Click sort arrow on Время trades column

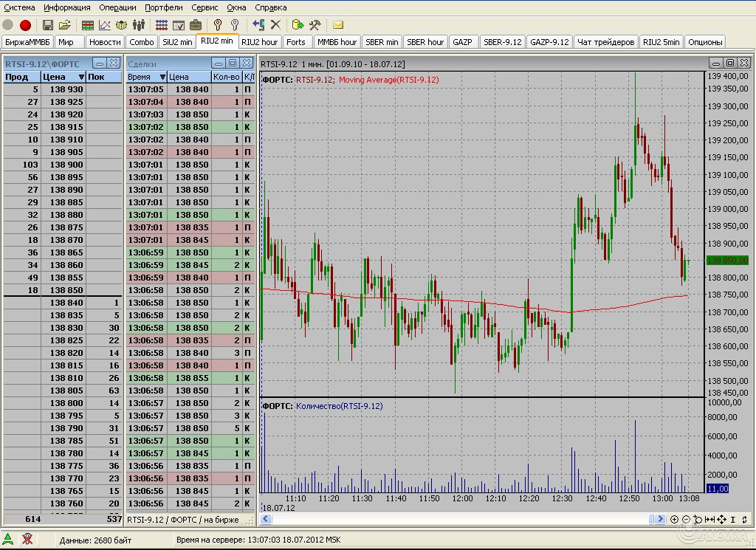tap(162, 77)
